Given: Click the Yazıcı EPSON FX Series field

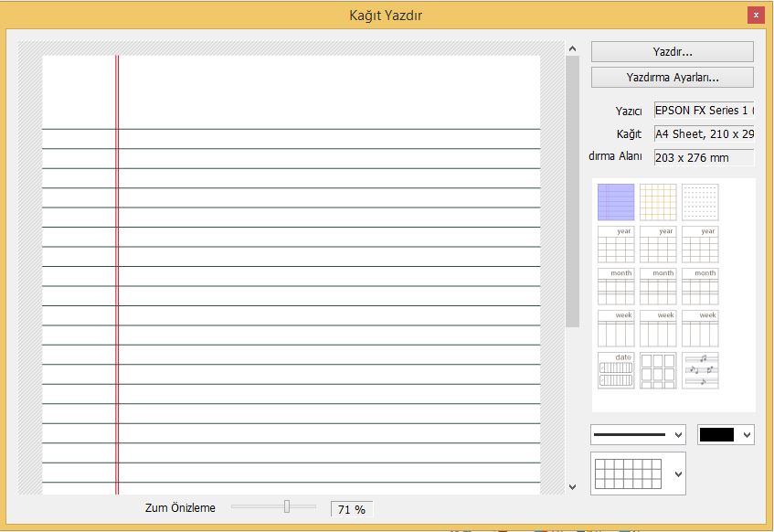Looking at the screenshot, I should click(704, 111).
